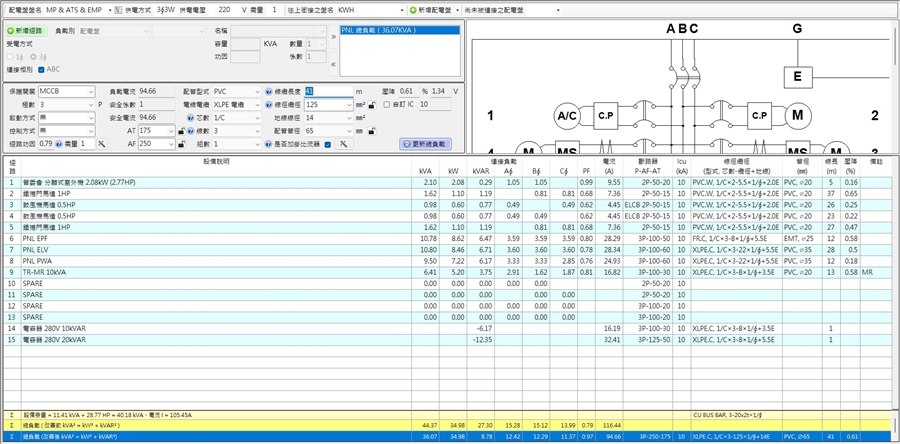This screenshot has width=900, height=444.
Task: Click the wrench icon next to 需量 field
Action: tap(100, 144)
